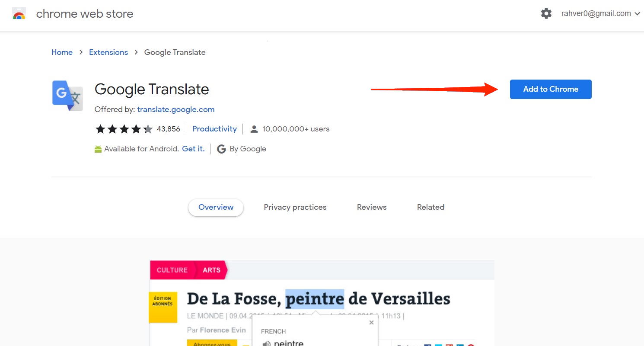This screenshot has width=644, height=346.
Task: Click the Chrome Web Store rainbow logo
Action: coord(19,14)
